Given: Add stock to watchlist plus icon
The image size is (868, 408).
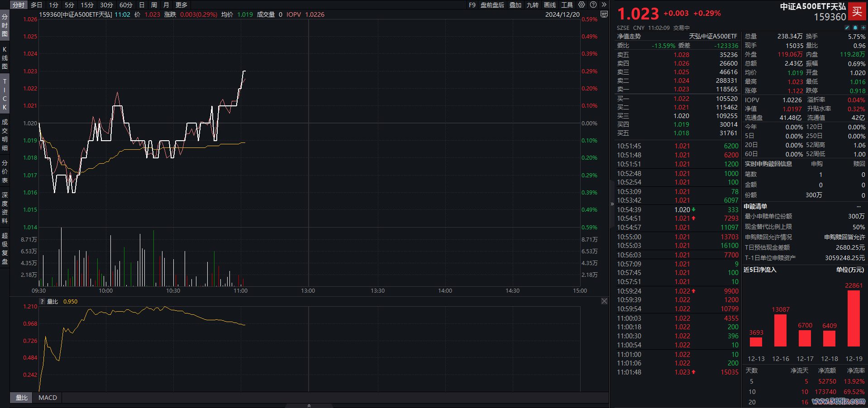Looking at the screenshot, I should [x=863, y=28].
